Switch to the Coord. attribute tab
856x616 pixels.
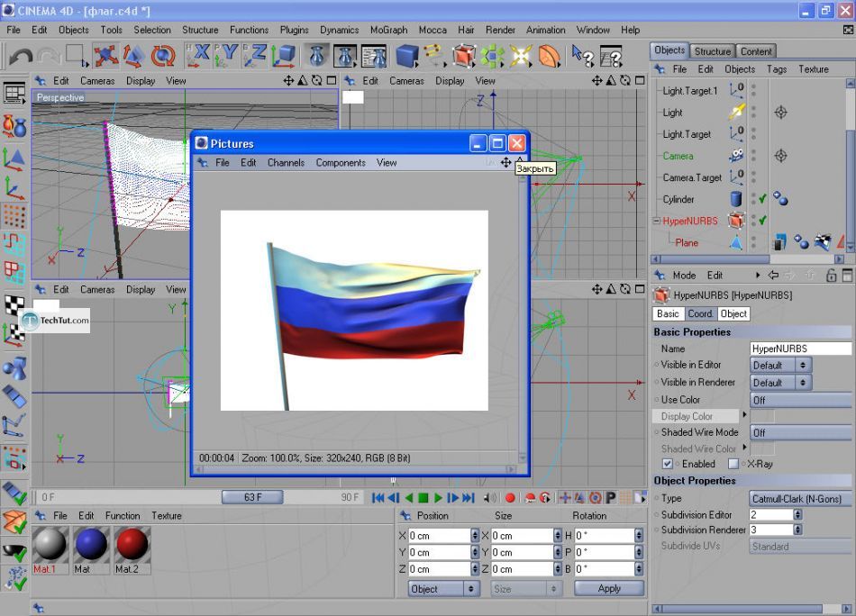coord(700,313)
